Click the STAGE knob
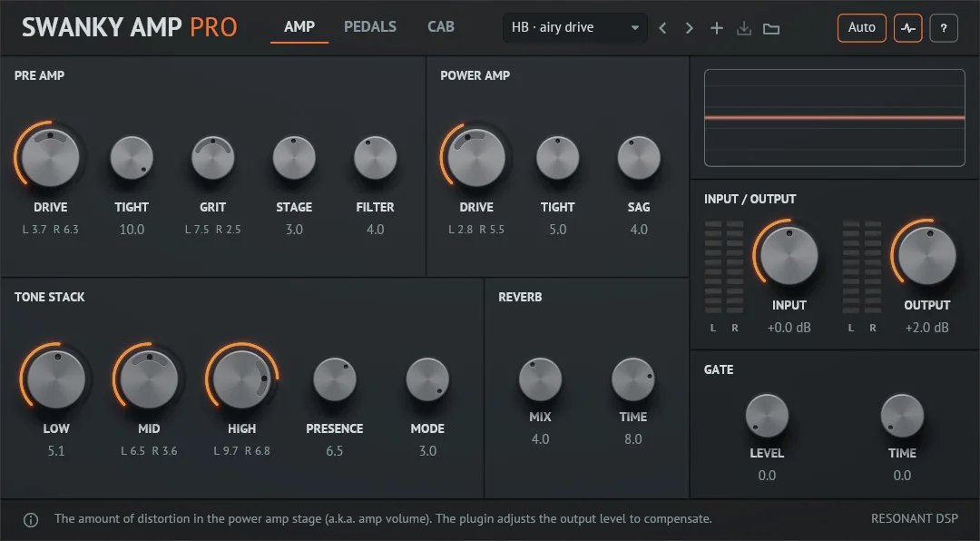The height and width of the screenshot is (541, 980). point(294,158)
